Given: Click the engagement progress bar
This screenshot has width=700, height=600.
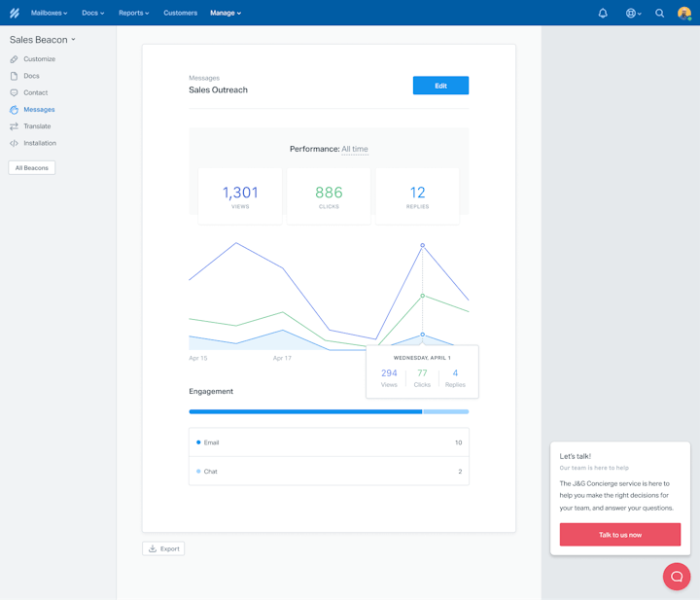Looking at the screenshot, I should coord(329,411).
